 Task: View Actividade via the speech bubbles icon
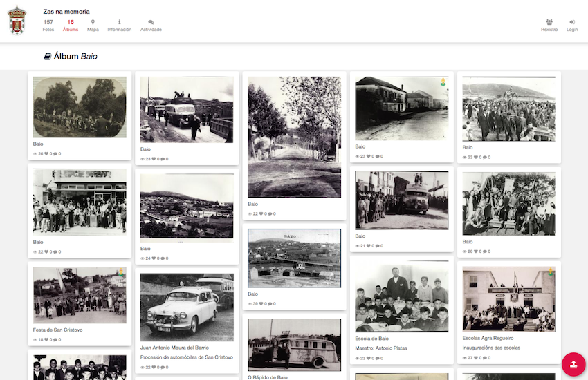tap(151, 22)
